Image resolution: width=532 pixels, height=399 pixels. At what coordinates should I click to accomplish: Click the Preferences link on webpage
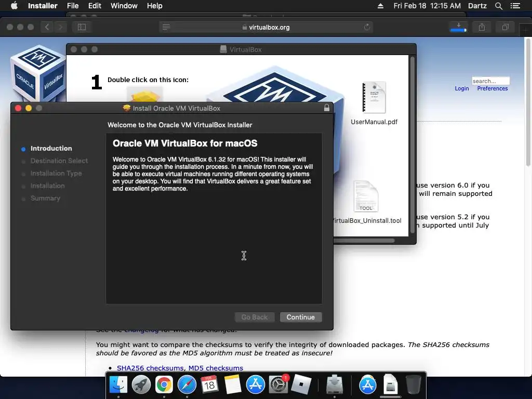click(x=493, y=88)
